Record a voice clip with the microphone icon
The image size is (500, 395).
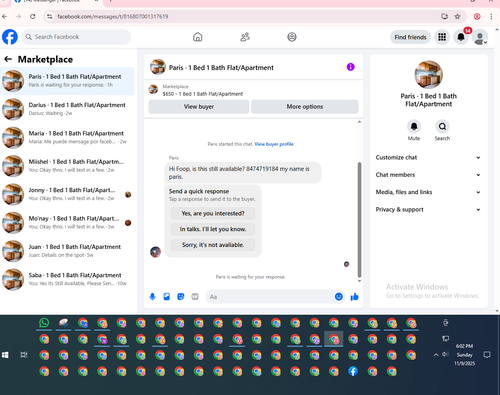coord(152,297)
